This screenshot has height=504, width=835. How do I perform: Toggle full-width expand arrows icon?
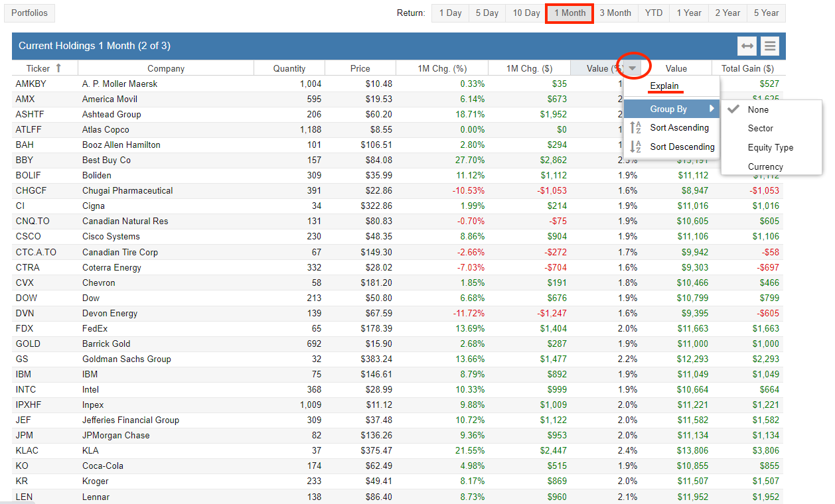747,46
